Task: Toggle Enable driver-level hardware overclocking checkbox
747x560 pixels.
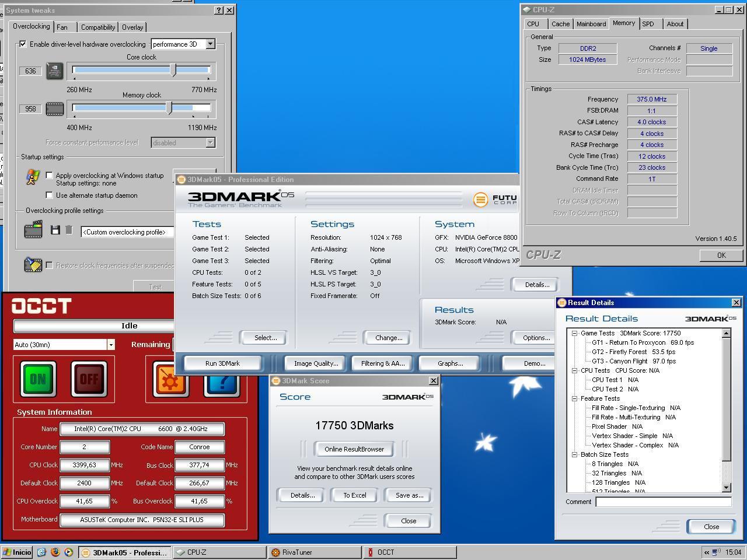Action: (23, 44)
